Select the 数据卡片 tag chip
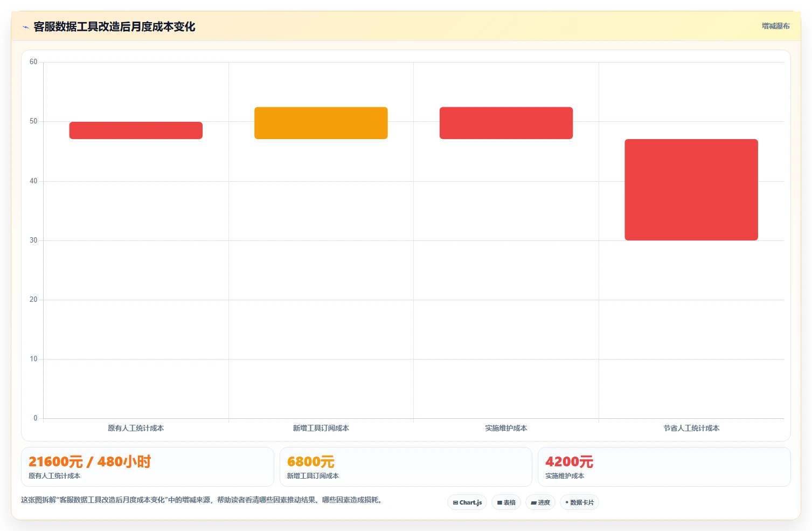812x531 pixels. click(579, 502)
